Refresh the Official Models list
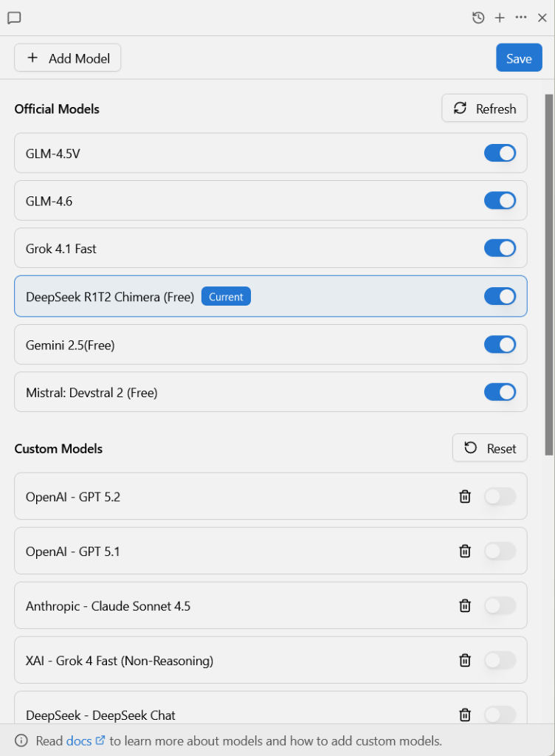 coord(484,108)
